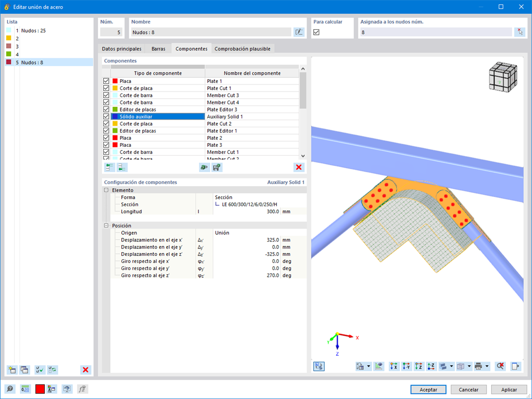Click the show axis X view icon
The image size is (532, 399).
click(394, 366)
